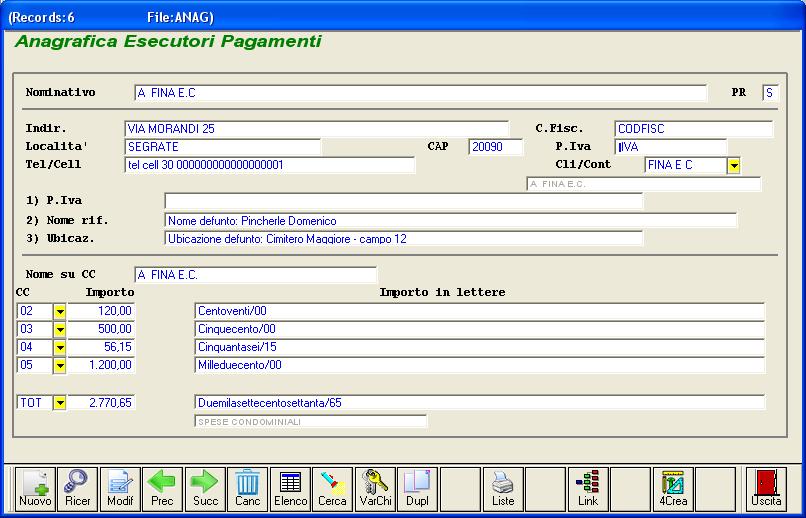Click the Anagrafica Esecutori Pagamenti heading
Viewport: 806px width, 518px height.
tap(168, 42)
